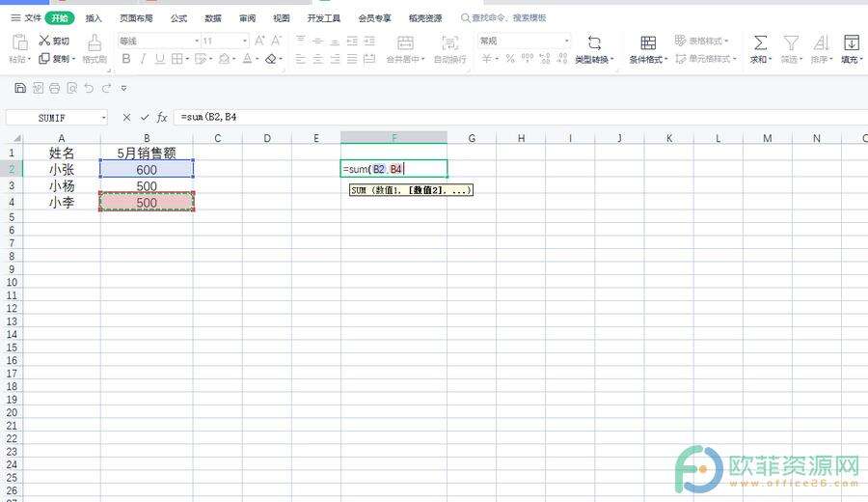The image size is (868, 502).
Task: Click the Sum (求和) sigma icon
Action: click(761, 42)
